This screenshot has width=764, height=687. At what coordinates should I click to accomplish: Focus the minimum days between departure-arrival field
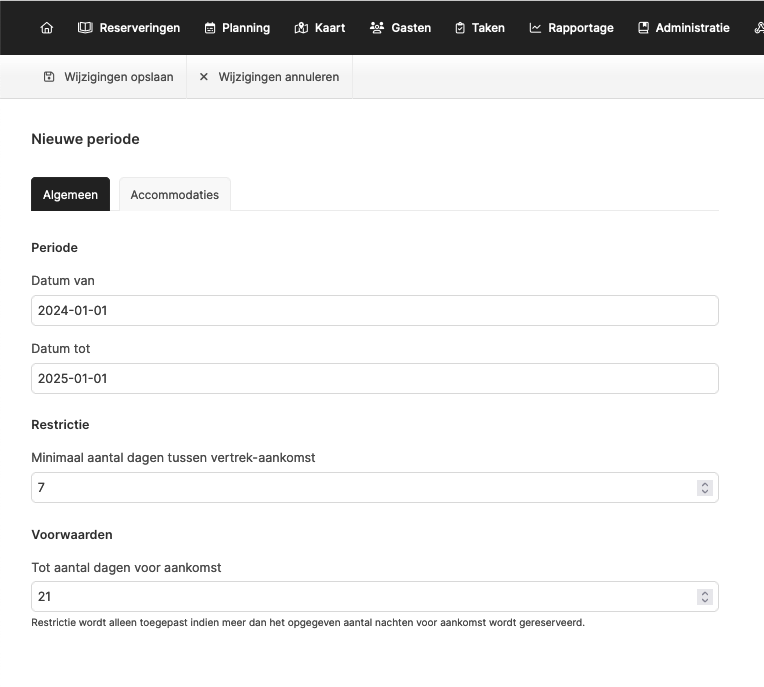pos(375,487)
